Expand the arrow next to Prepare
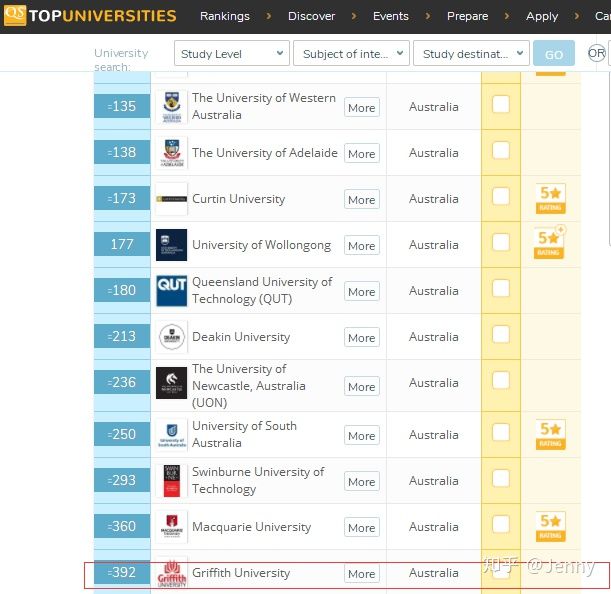The image size is (611, 594). pos(507,16)
